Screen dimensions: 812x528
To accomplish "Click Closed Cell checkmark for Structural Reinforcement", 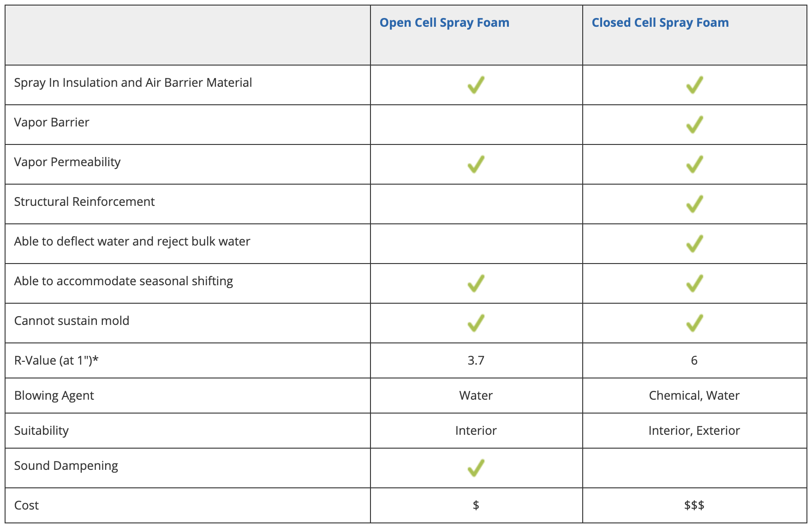I will [x=694, y=204].
